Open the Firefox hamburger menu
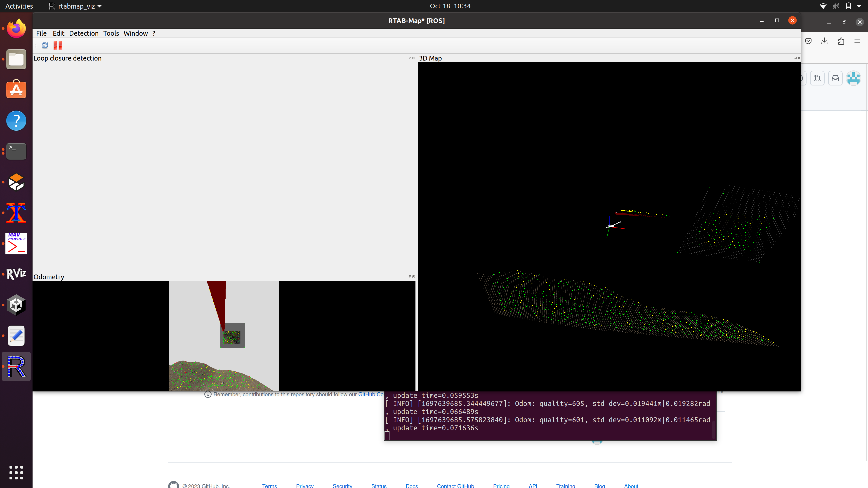Screen dimensions: 868x488 coord(857,41)
